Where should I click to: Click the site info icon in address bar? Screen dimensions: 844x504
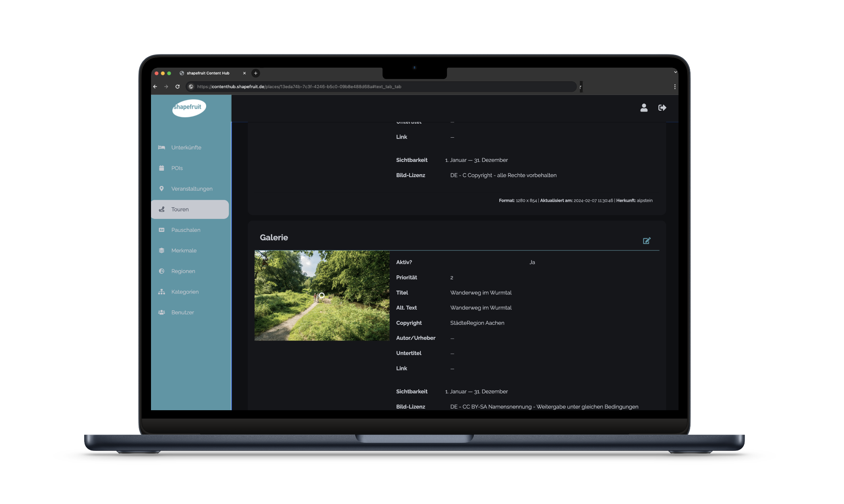(x=191, y=87)
